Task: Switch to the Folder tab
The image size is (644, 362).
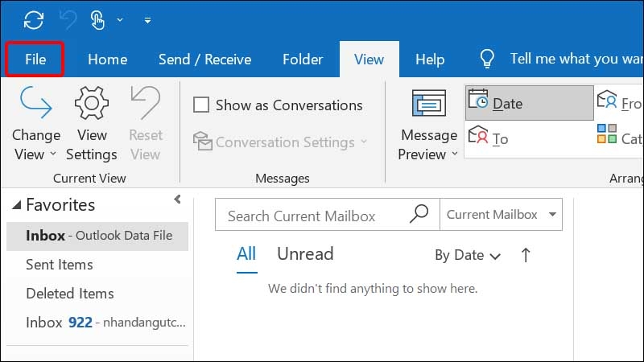Action: [x=303, y=60]
